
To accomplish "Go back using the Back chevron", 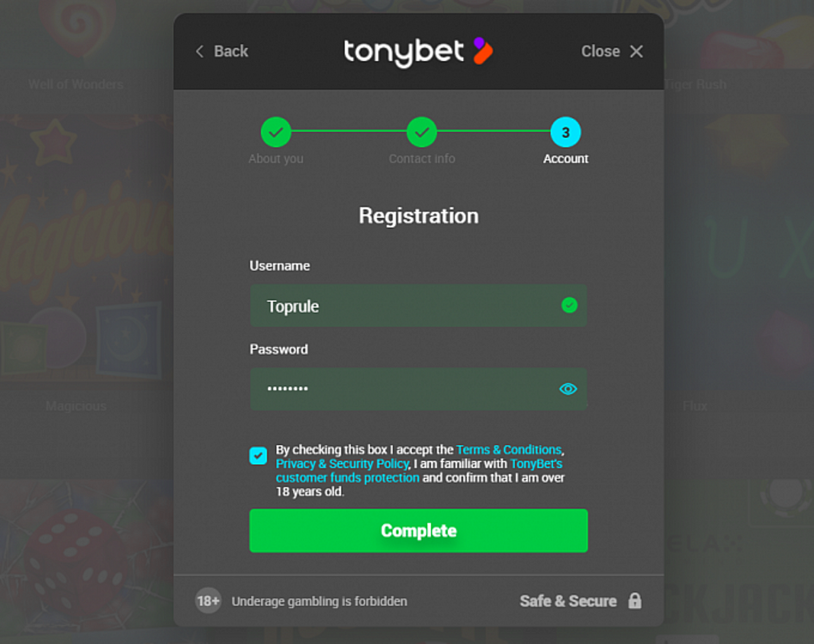I will tap(199, 52).
